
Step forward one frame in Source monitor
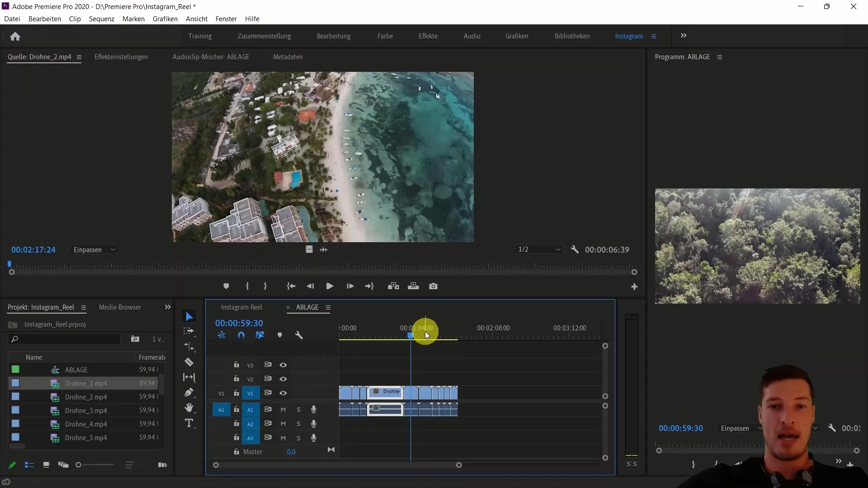(x=350, y=286)
